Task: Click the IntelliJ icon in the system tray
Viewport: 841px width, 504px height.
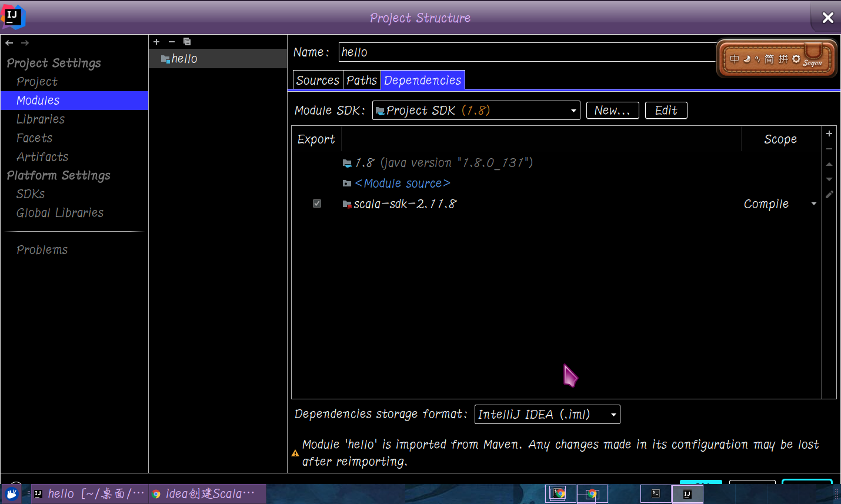Action: pyautogui.click(x=688, y=494)
